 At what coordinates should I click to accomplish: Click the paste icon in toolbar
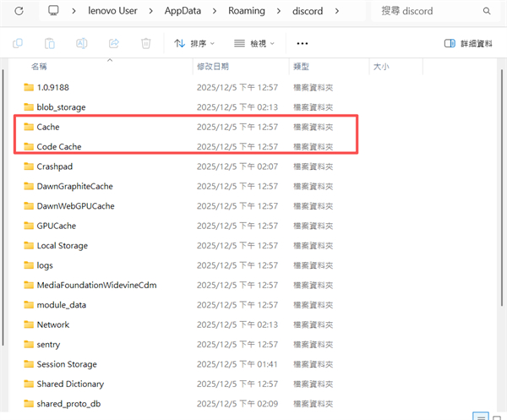(50, 43)
